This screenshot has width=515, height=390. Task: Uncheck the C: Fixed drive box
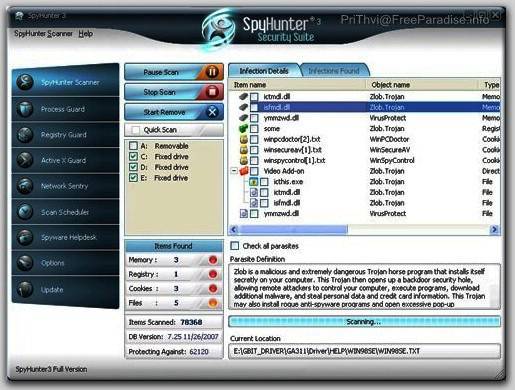133,156
